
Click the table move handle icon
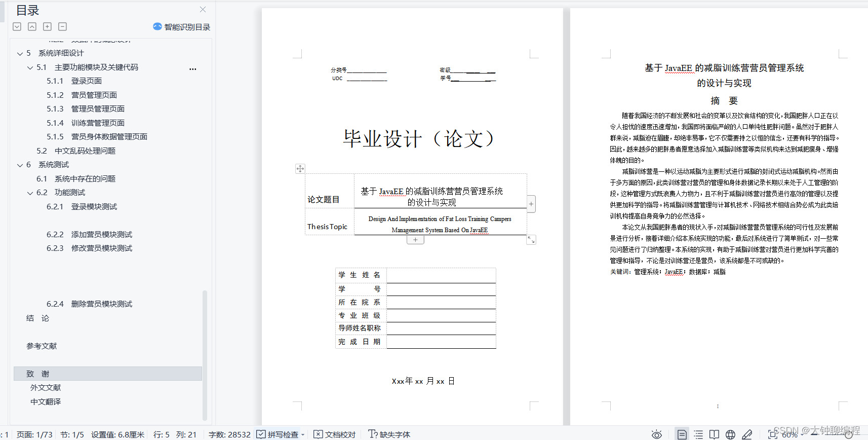(x=300, y=169)
